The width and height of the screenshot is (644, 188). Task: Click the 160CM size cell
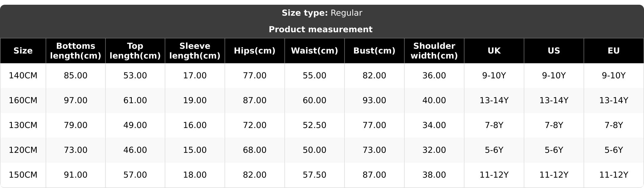(x=23, y=101)
